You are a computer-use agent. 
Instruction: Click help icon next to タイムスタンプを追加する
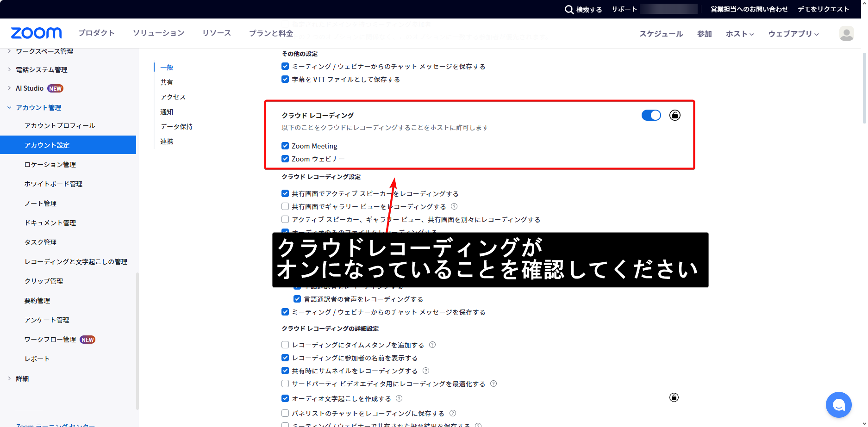click(432, 345)
